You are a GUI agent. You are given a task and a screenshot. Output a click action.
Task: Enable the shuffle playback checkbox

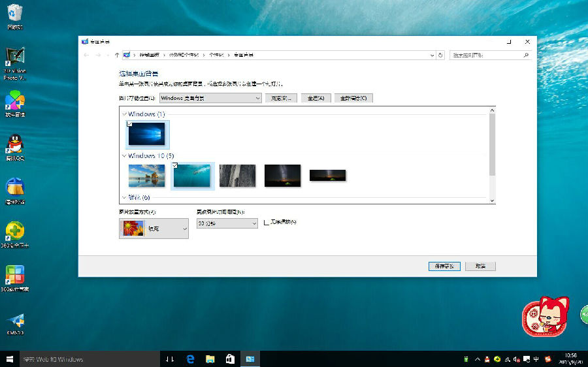(266, 223)
